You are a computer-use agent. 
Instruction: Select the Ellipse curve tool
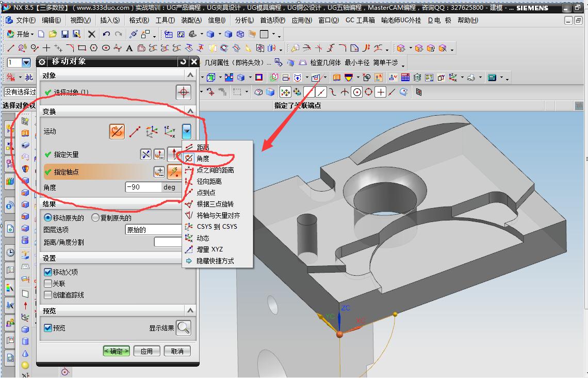[x=106, y=48]
